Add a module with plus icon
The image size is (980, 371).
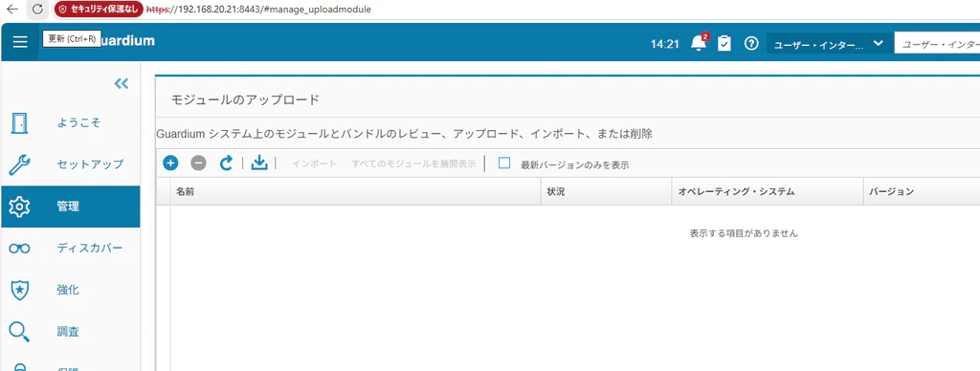click(x=170, y=163)
